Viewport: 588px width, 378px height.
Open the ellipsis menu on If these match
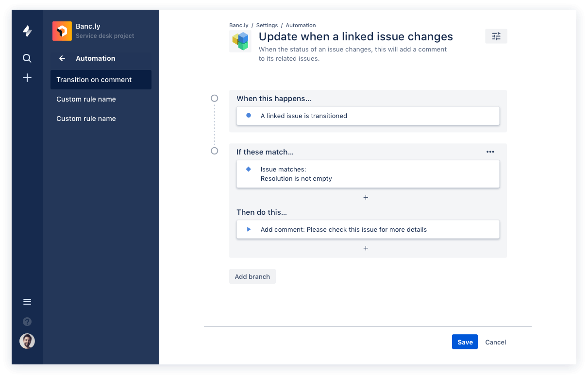pos(490,152)
